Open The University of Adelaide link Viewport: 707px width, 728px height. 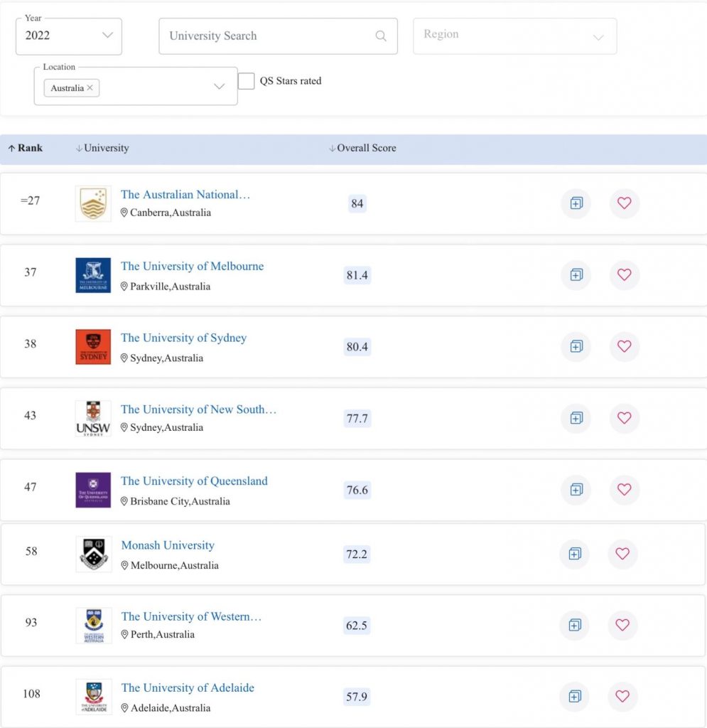(x=188, y=687)
